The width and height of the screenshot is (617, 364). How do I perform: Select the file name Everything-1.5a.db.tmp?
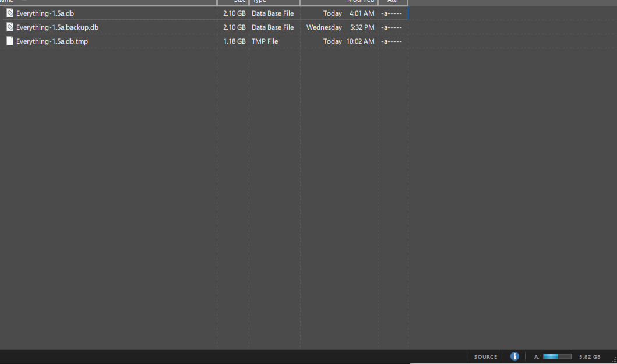pos(52,41)
